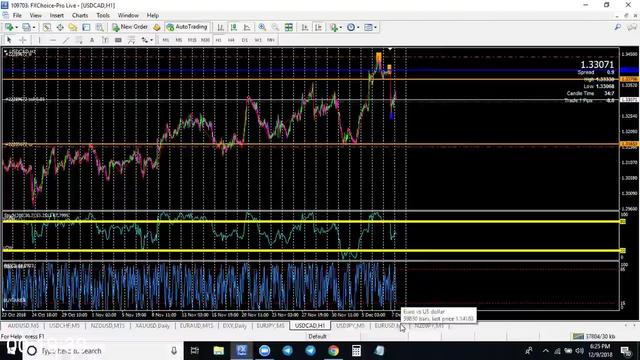This screenshot has width=640, height=360.
Task: Switch timeframe to W1
Action: (x=258, y=40)
